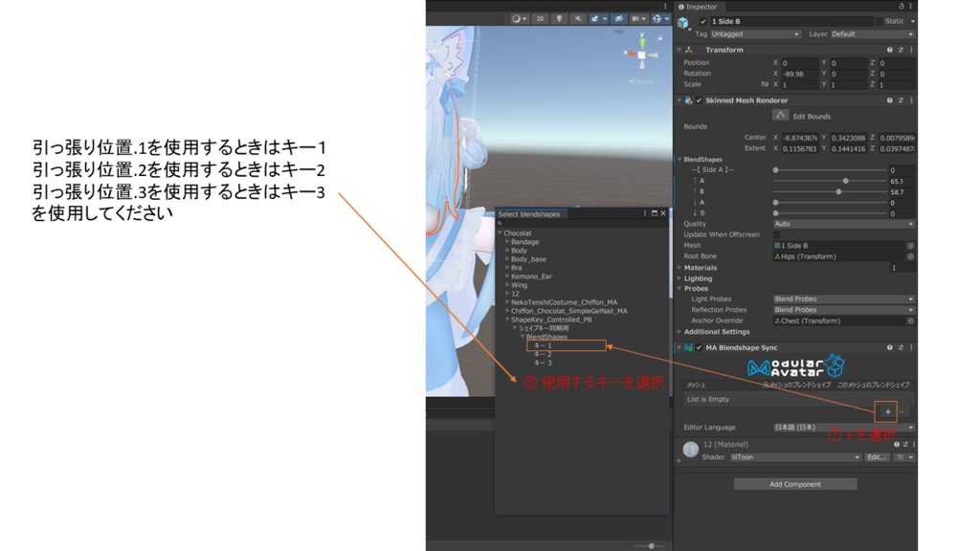
Task: Open scene camera settings icon
Action: [637, 19]
